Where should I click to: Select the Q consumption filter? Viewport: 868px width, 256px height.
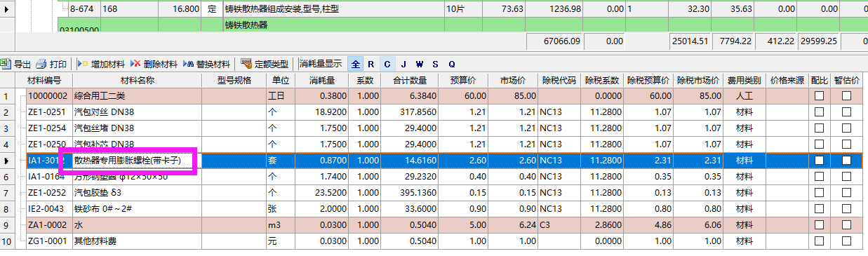coord(452,64)
